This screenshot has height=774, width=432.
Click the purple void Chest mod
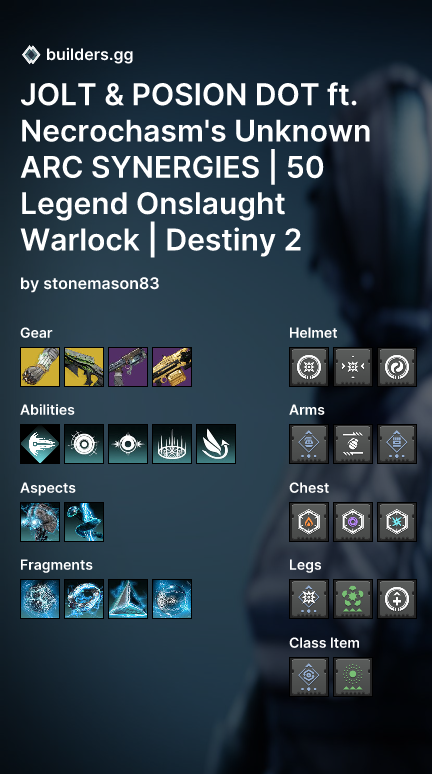click(353, 522)
